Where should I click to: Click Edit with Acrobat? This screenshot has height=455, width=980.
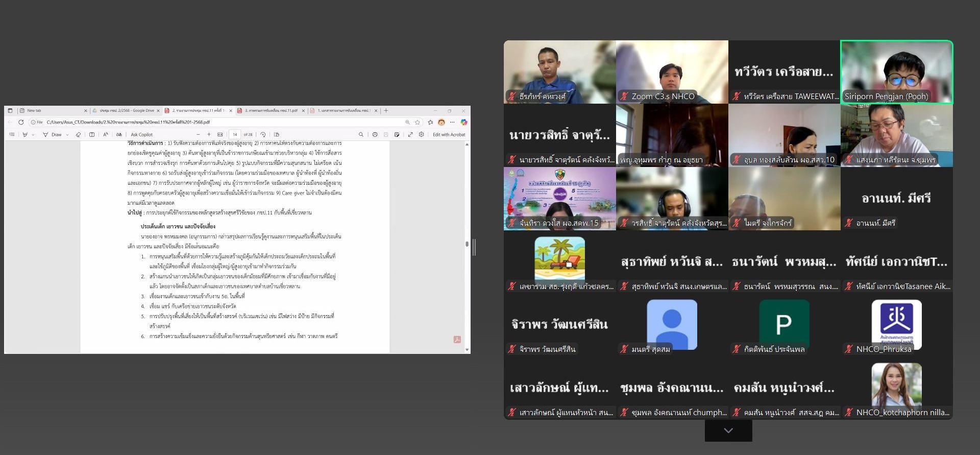click(x=449, y=135)
